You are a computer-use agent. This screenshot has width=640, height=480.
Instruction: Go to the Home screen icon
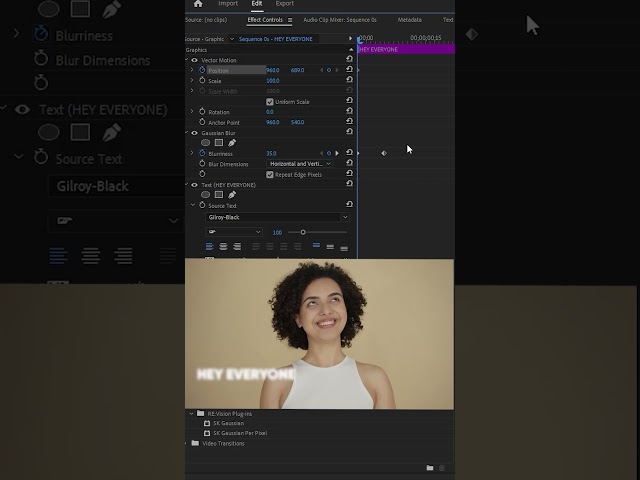tap(198, 4)
